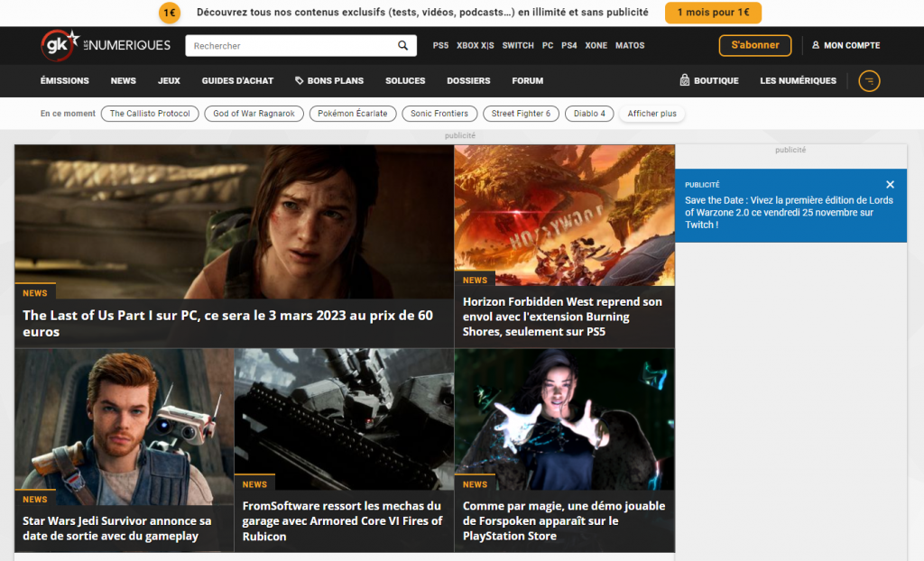Viewport: 924px width, 561px height.
Task: Select the Street Fighter 6 tag
Action: pyautogui.click(x=521, y=114)
